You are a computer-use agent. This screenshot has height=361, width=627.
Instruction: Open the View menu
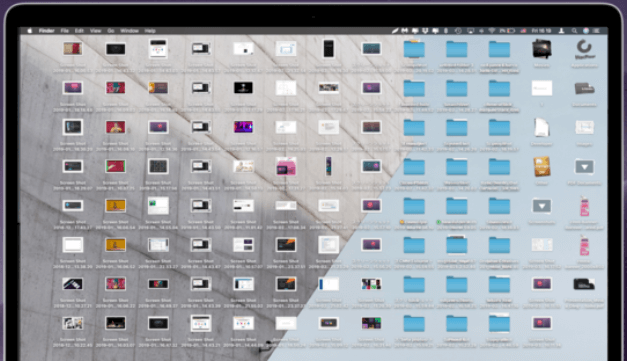tap(95, 31)
